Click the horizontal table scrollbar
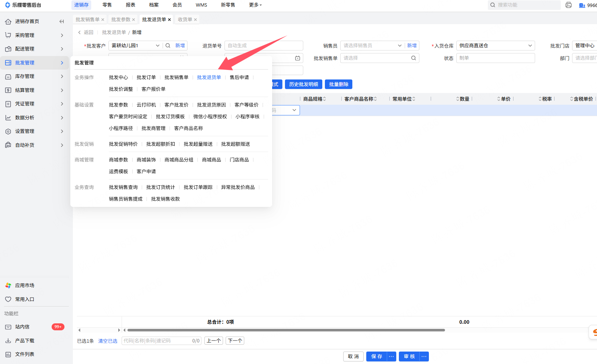Viewport: 597px width, 364px height. point(286,330)
